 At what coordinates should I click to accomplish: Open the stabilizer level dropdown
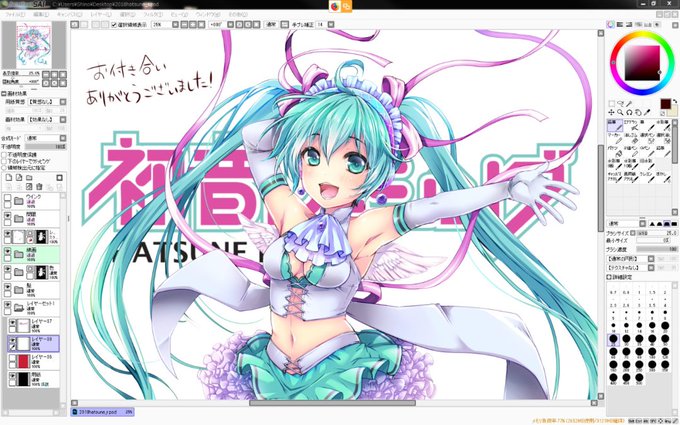[x=330, y=25]
